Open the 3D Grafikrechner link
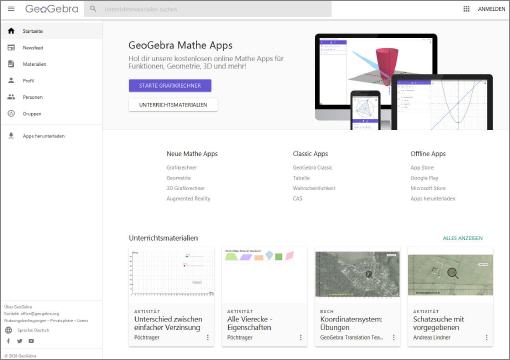 [x=186, y=188]
